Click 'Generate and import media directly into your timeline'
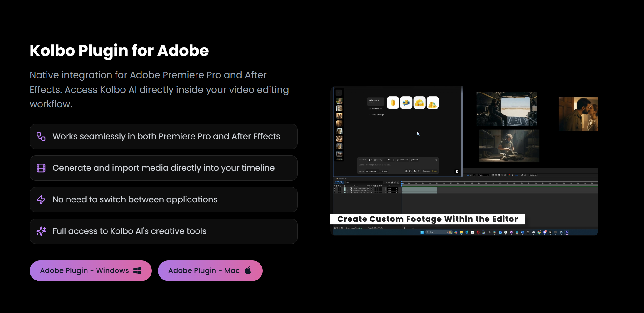The width and height of the screenshot is (644, 313). pos(163,168)
